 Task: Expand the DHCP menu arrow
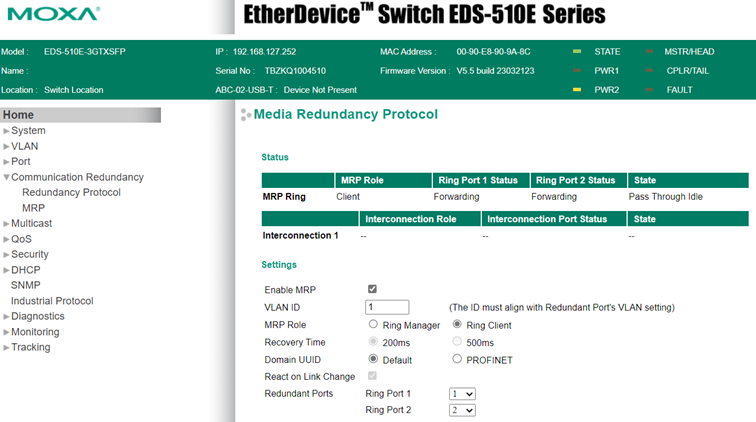point(6,270)
